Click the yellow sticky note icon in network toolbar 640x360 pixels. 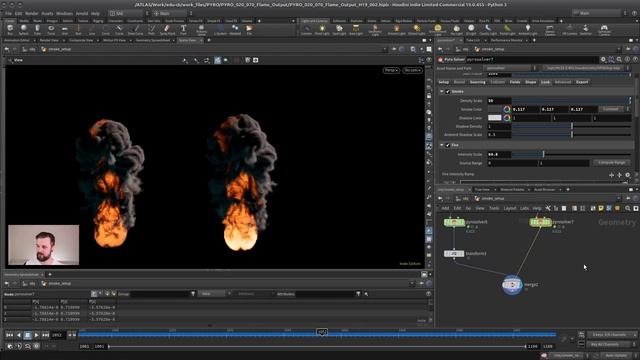click(601, 209)
